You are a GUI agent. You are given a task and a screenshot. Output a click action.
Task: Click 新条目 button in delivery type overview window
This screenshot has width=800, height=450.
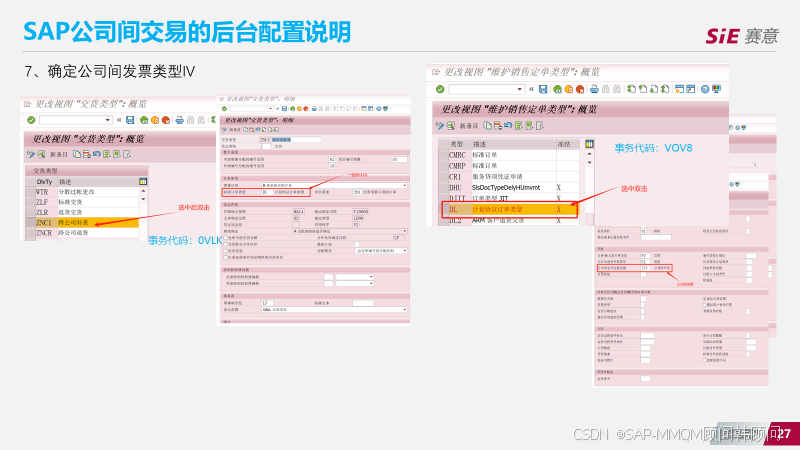click(x=59, y=154)
